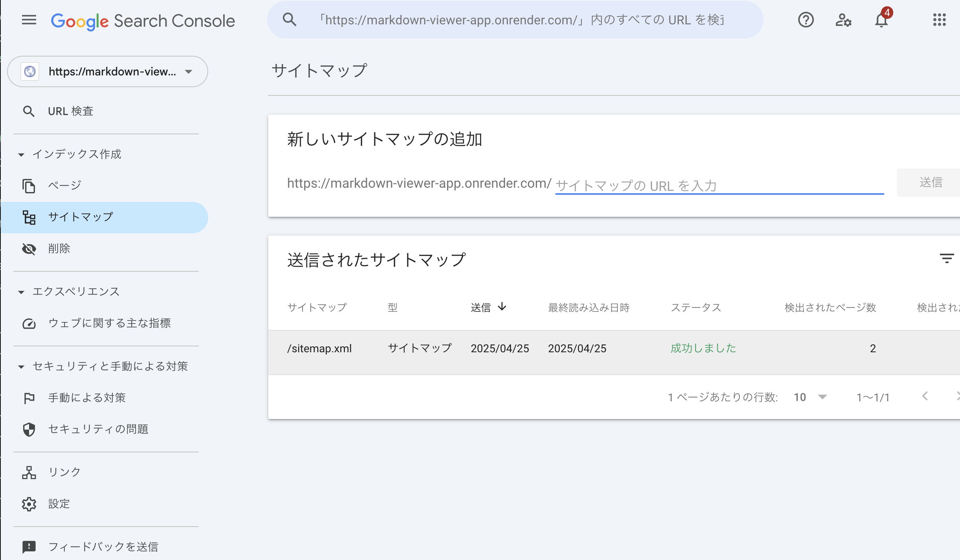Click the 最終読み込み日時 column header
960x560 pixels.
coord(589,307)
